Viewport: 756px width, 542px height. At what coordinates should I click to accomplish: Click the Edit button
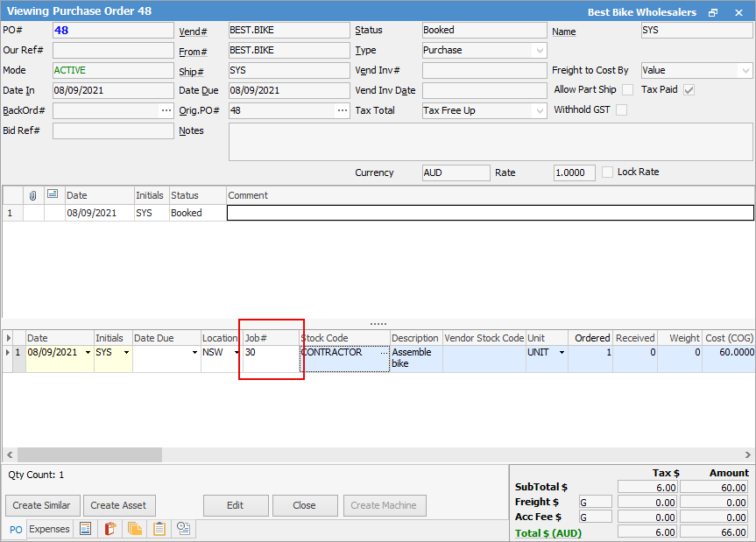click(236, 505)
